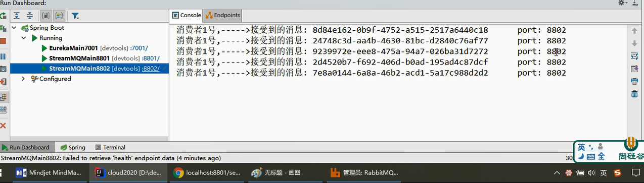
Task: Collapse the Running group arrow
Action: 23,38
